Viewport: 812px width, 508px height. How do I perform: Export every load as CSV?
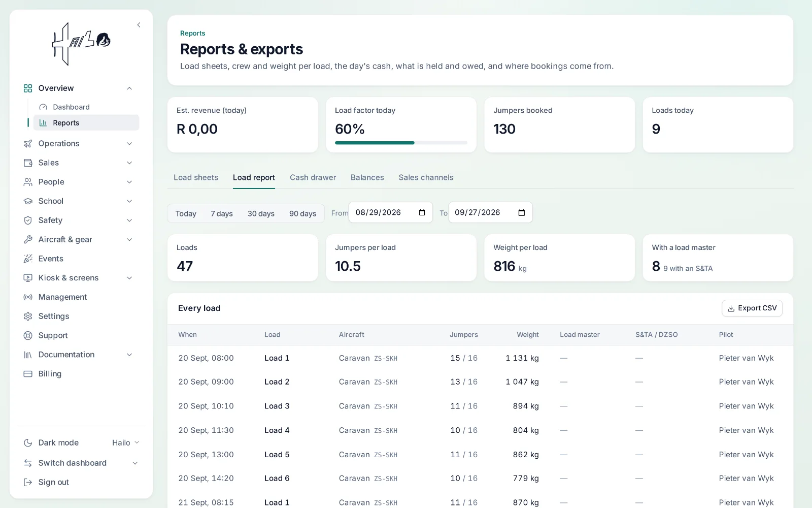(752, 308)
